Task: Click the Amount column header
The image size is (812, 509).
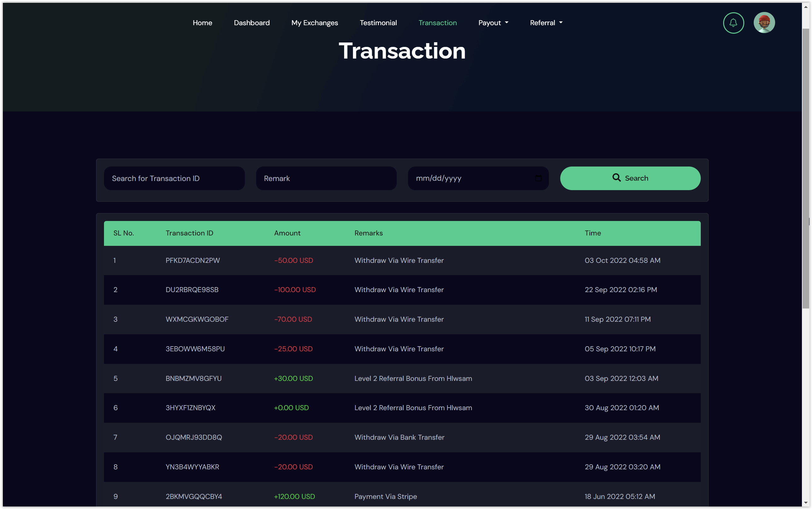Action: (287, 233)
